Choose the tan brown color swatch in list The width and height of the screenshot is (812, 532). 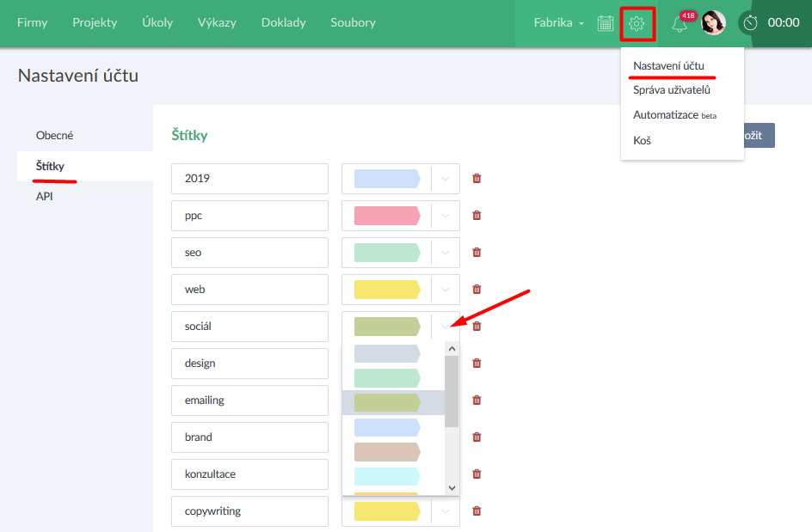click(x=387, y=451)
